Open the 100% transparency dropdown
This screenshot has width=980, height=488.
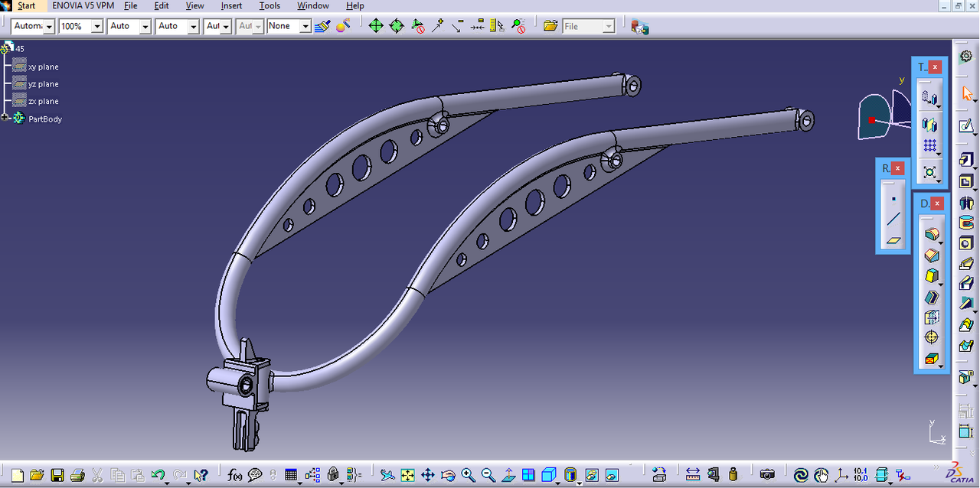pos(81,26)
